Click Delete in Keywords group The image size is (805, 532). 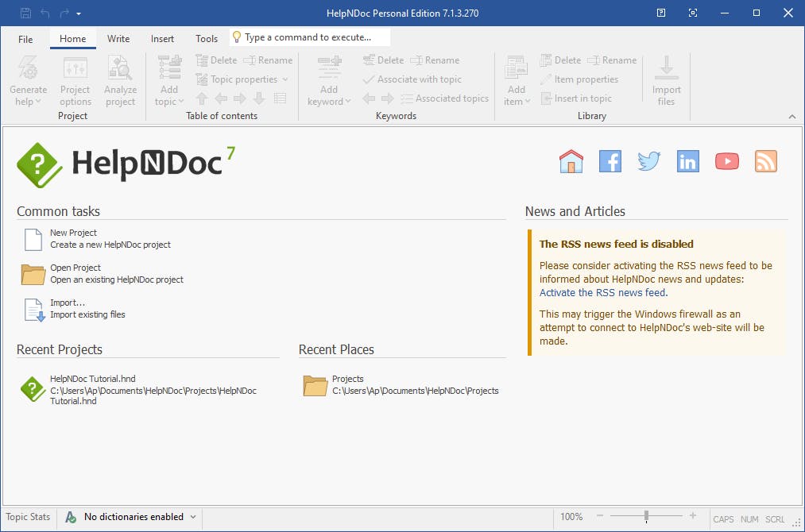[x=384, y=60]
